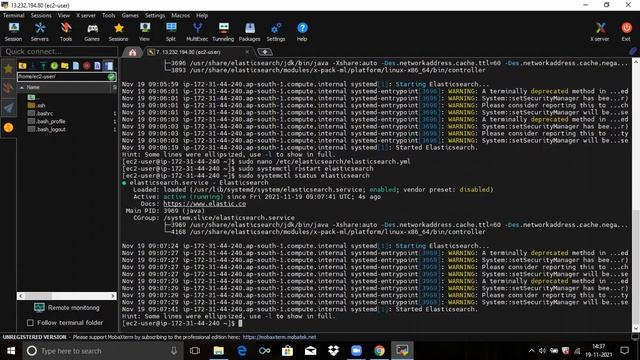640x360 pixels.
Task: Enable Follow terminal folder checkbox
Action: 30,322
